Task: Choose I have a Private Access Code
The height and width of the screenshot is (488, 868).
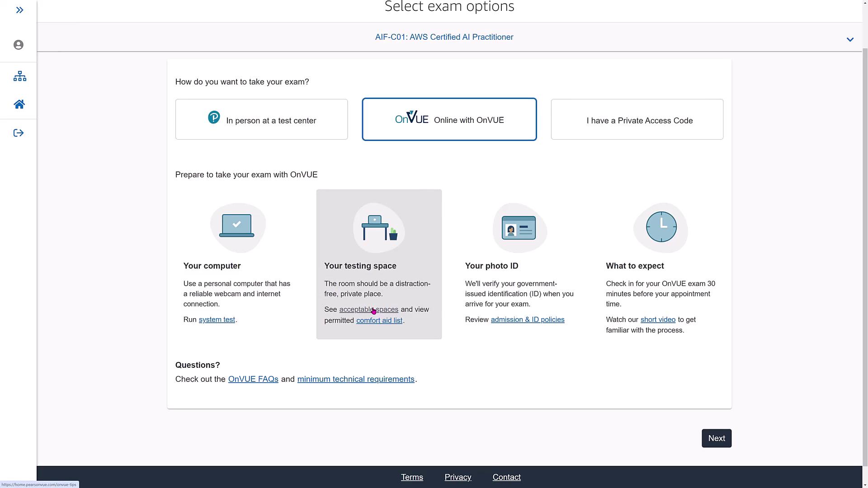Action: pos(637,120)
